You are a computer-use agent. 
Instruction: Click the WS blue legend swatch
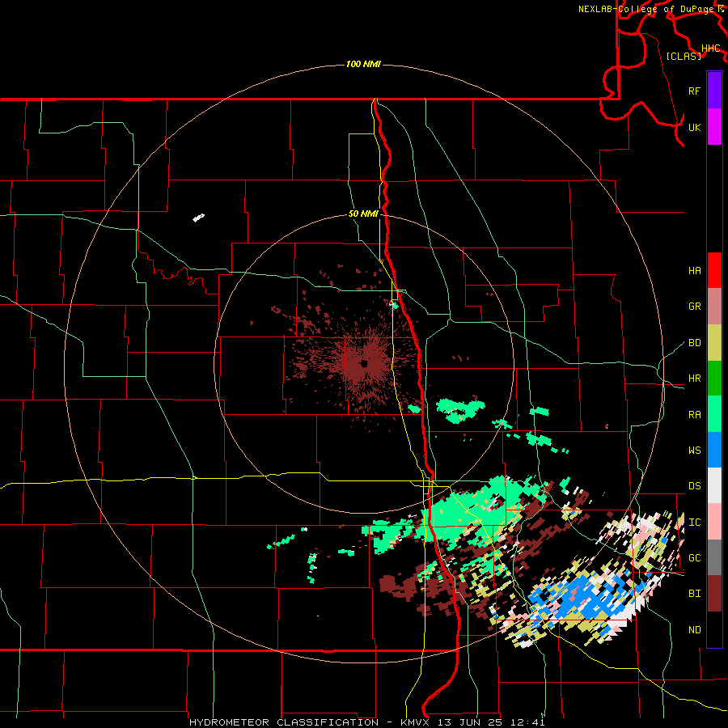tap(714, 450)
